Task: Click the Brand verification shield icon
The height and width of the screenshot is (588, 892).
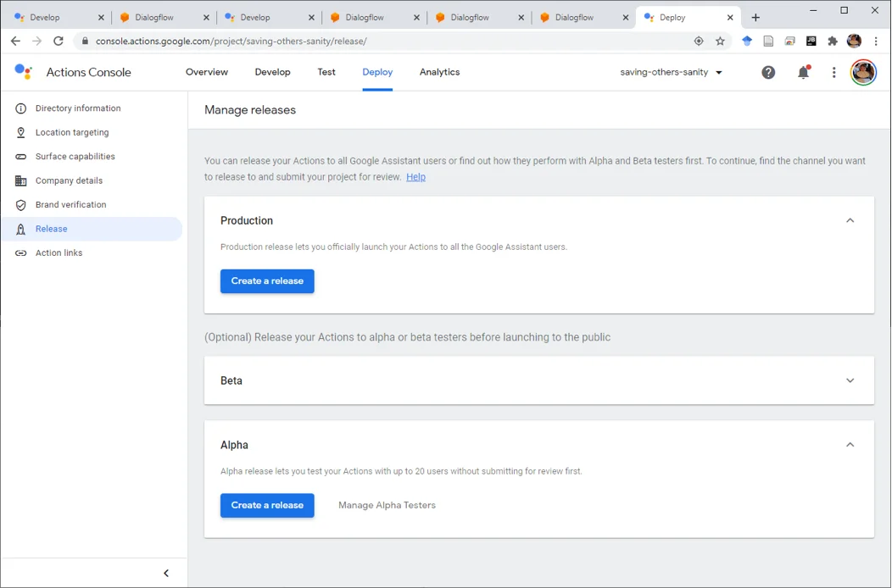Action: pyautogui.click(x=20, y=205)
